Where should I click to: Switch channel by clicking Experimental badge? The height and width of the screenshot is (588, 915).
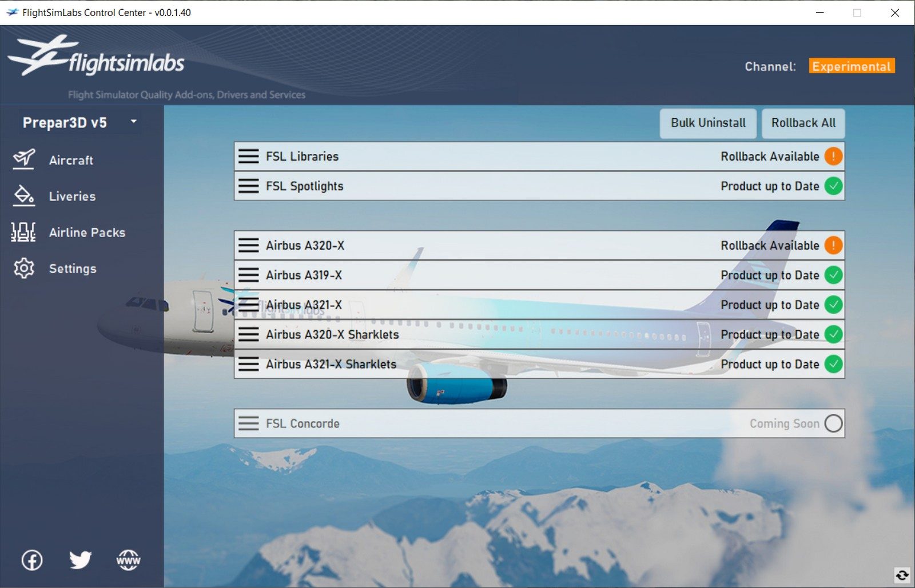point(852,66)
